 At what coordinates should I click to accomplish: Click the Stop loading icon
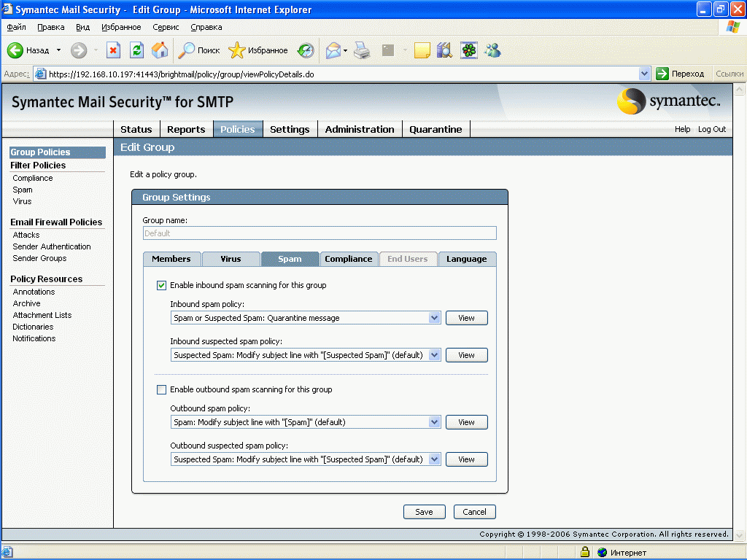point(113,50)
